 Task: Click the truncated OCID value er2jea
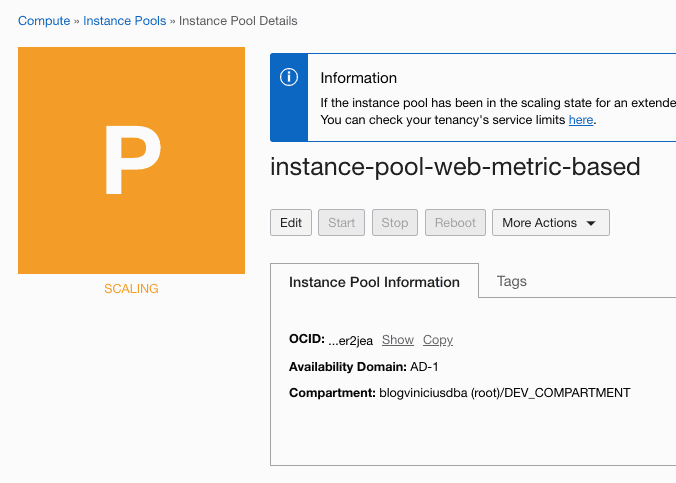point(350,341)
